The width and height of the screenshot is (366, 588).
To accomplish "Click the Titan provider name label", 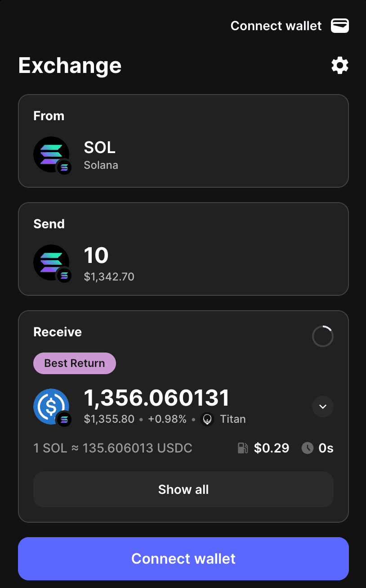I will (x=233, y=419).
